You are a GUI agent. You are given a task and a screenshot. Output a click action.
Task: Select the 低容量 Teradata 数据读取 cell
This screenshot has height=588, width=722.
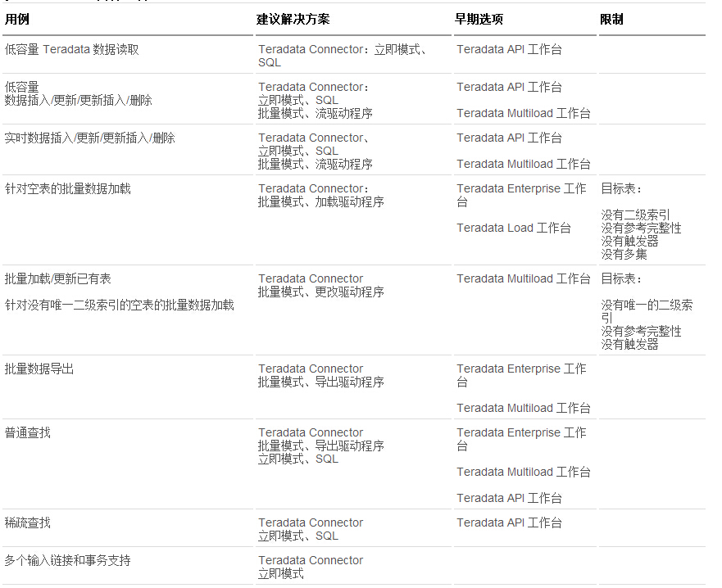tap(72, 50)
